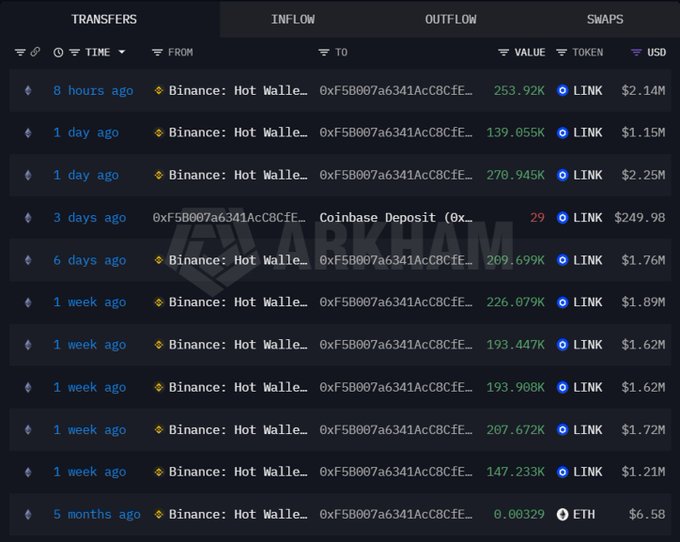680x542 pixels.
Task: Select the USD amount $249.98
Action: (640, 217)
